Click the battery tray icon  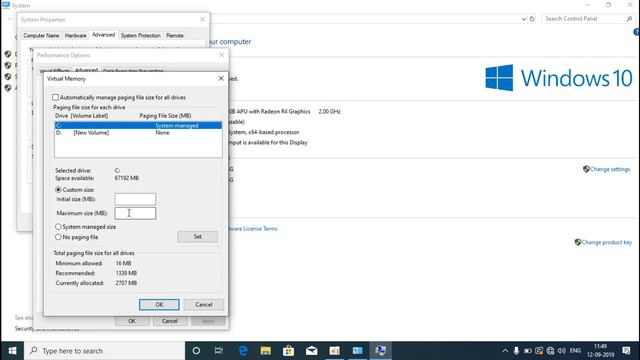[x=528, y=351]
